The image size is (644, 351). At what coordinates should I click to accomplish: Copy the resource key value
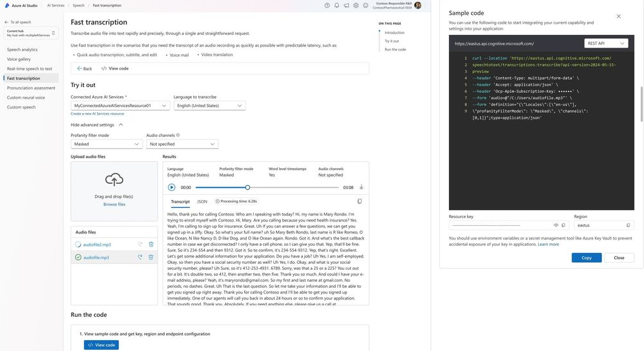(x=563, y=225)
